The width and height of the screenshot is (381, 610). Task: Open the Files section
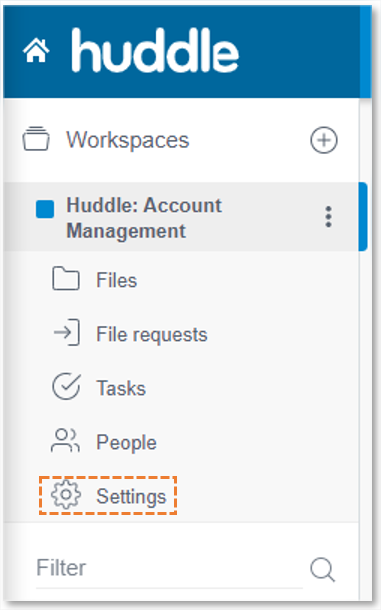[117, 280]
